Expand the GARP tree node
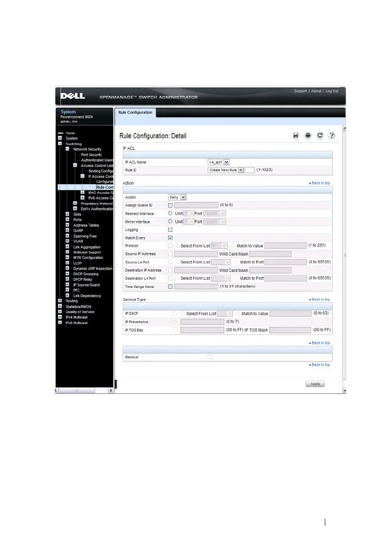The width and height of the screenshot is (392, 556). pyautogui.click(x=67, y=230)
